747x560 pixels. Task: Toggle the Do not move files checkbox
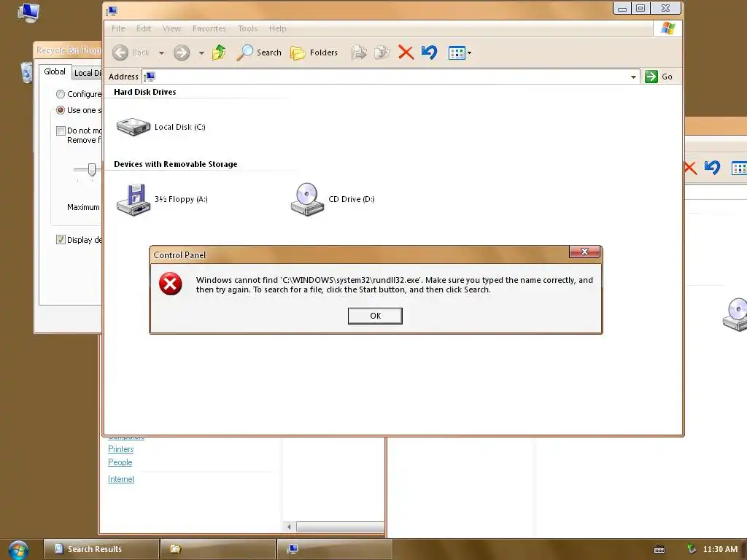coord(61,131)
